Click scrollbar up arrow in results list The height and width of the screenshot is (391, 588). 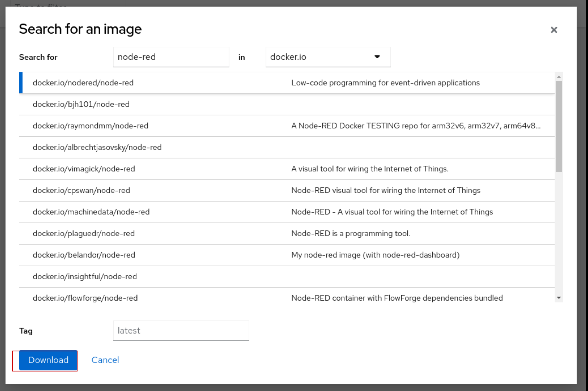click(559, 77)
